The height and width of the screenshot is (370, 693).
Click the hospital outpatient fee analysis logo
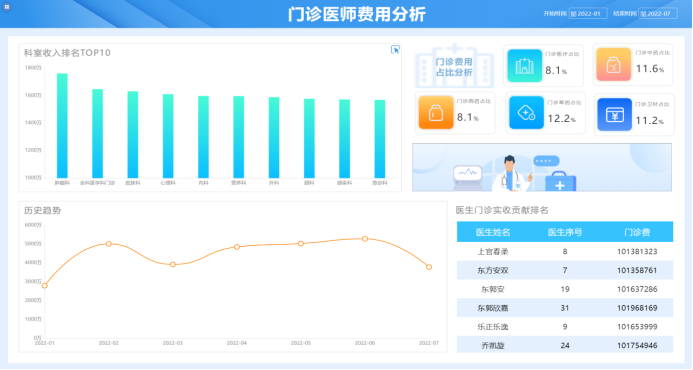click(454, 66)
